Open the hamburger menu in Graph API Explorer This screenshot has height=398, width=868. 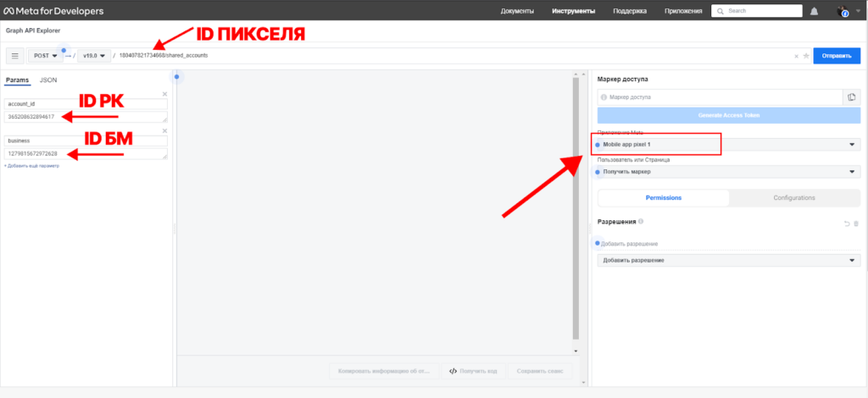15,56
